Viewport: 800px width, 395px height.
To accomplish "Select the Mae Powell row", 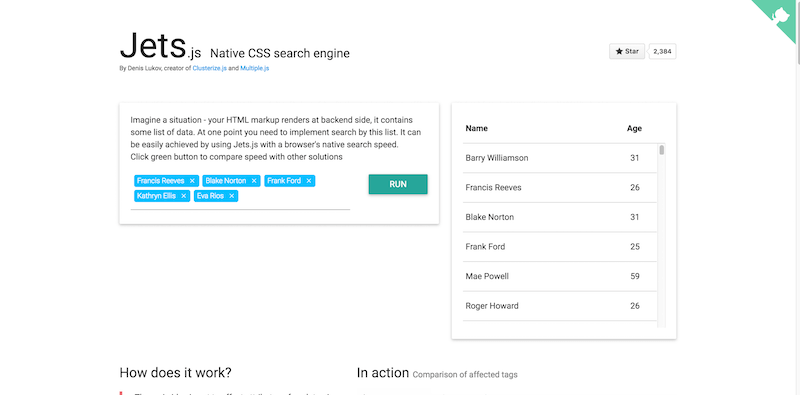I will tap(560, 277).
